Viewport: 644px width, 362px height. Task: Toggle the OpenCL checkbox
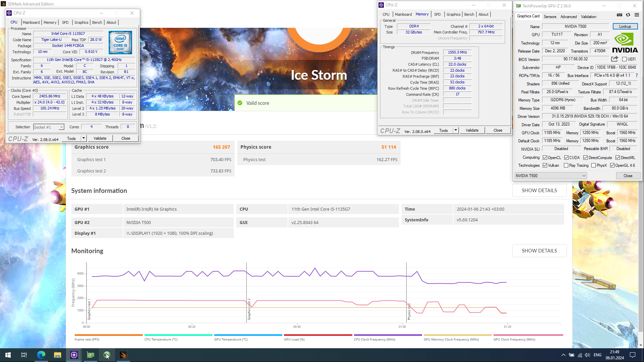[545, 157]
